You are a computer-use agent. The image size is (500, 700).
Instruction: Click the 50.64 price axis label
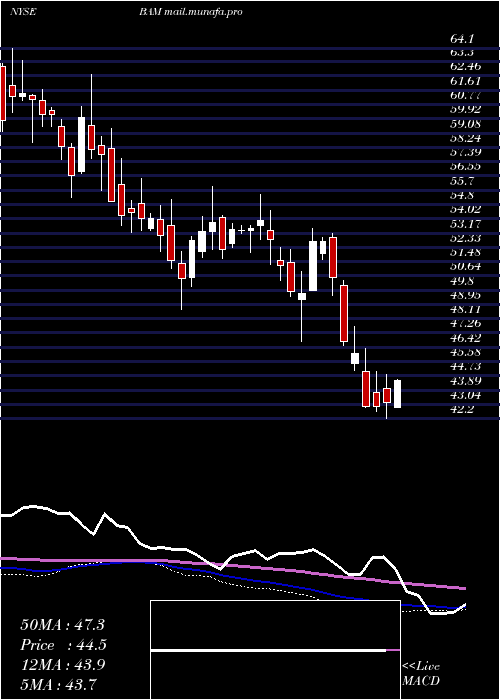tap(465, 267)
